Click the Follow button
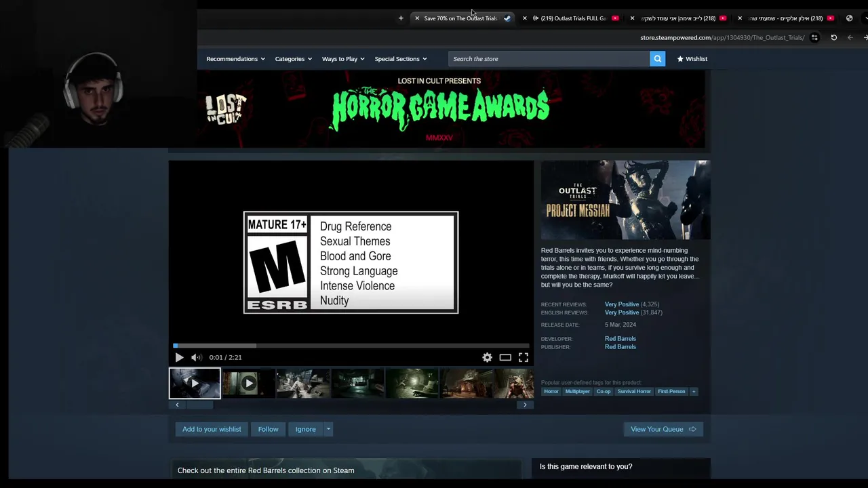Screen dimensions: 868x488 pyautogui.click(x=268, y=429)
